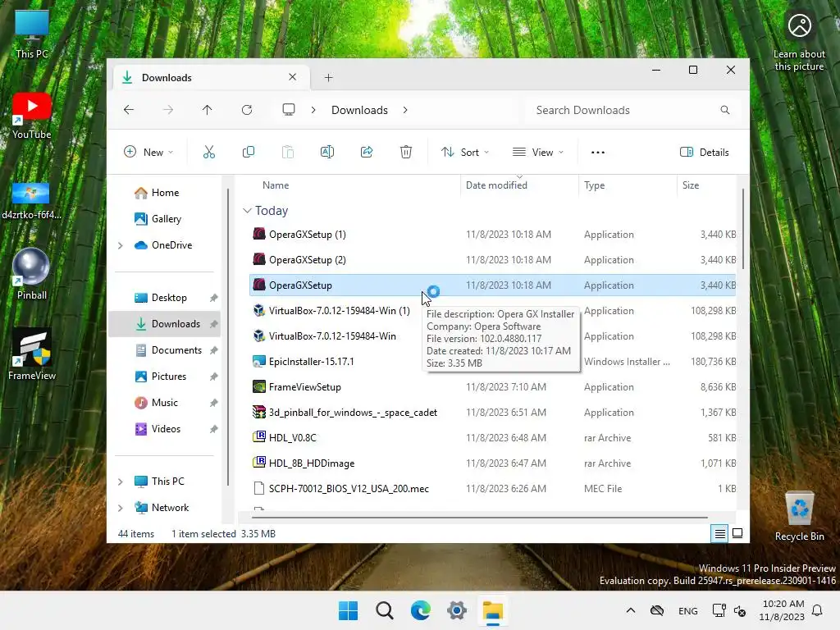Go back with the left arrow button

129,110
